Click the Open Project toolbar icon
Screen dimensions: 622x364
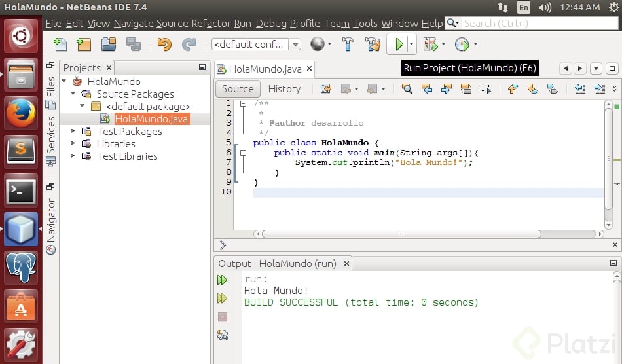[108, 44]
